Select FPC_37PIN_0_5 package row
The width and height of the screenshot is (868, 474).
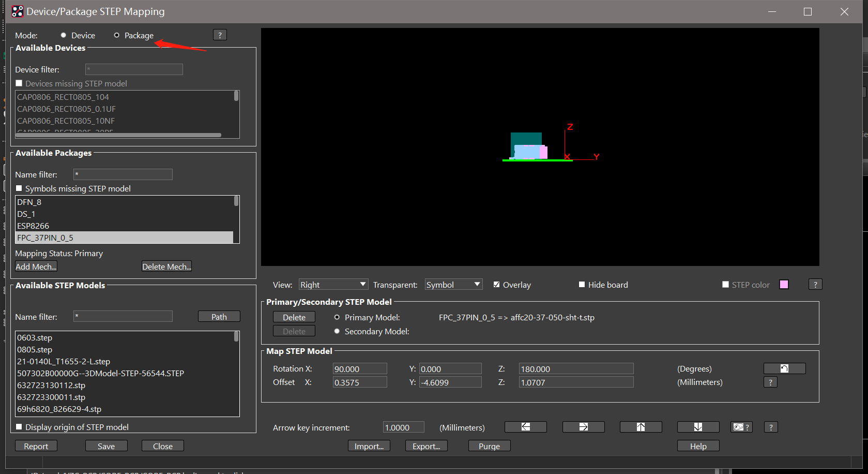125,238
